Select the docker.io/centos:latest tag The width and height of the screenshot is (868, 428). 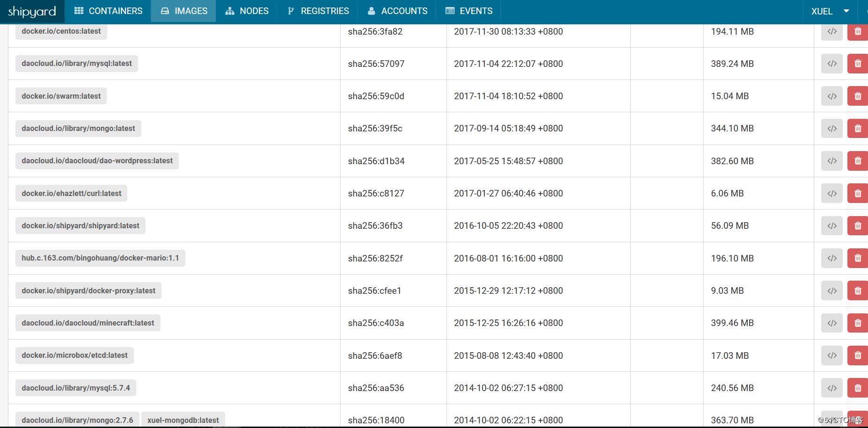(61, 31)
